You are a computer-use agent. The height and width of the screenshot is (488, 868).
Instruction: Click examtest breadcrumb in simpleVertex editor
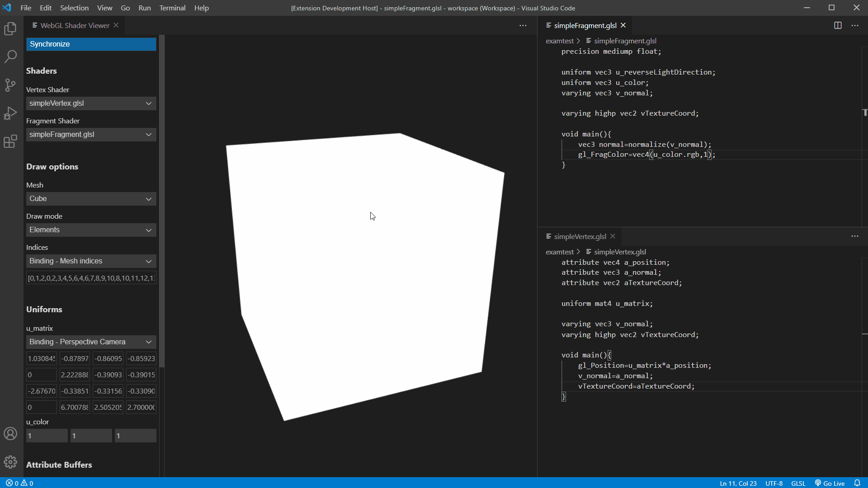tap(560, 252)
